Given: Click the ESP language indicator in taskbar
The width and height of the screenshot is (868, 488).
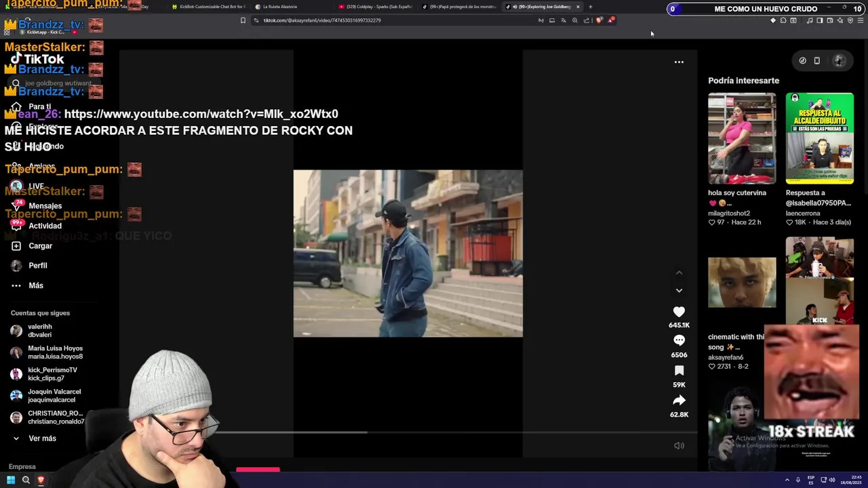Looking at the screenshot, I should 810,480.
